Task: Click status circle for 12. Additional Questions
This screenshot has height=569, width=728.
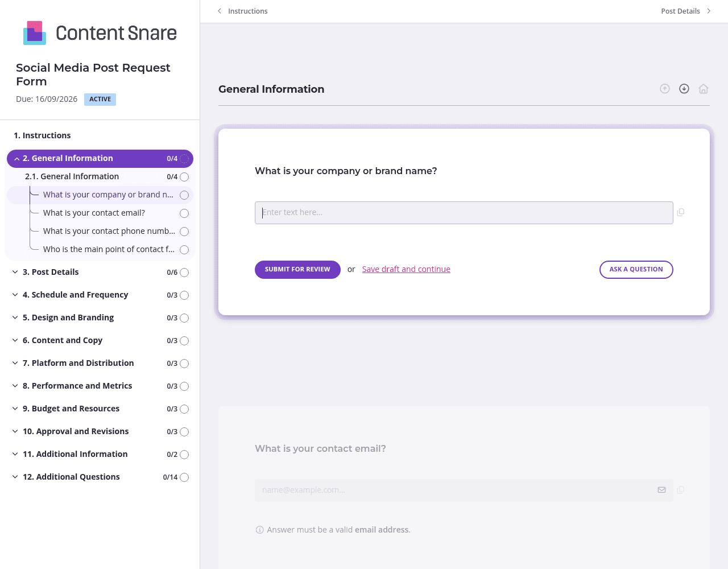Action: [x=184, y=477]
